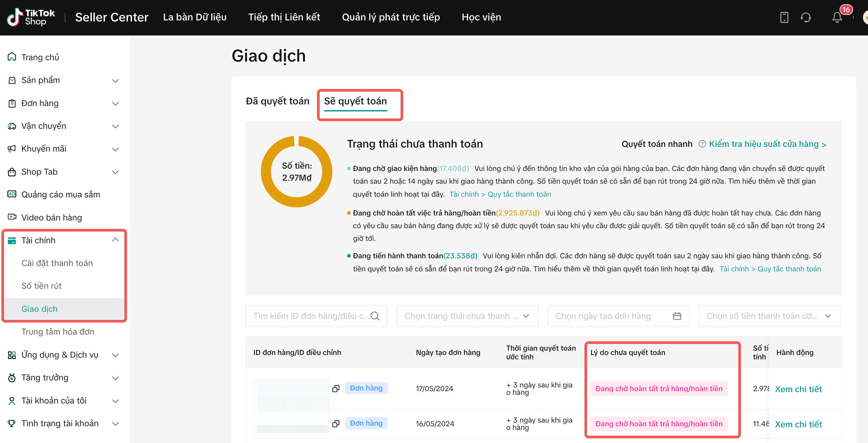868x443 pixels.
Task: Click the Quyết toán nhanh help icon
Action: 702,144
